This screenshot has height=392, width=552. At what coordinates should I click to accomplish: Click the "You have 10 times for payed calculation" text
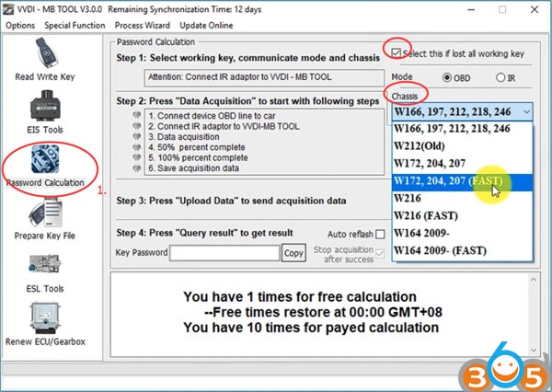(311, 328)
